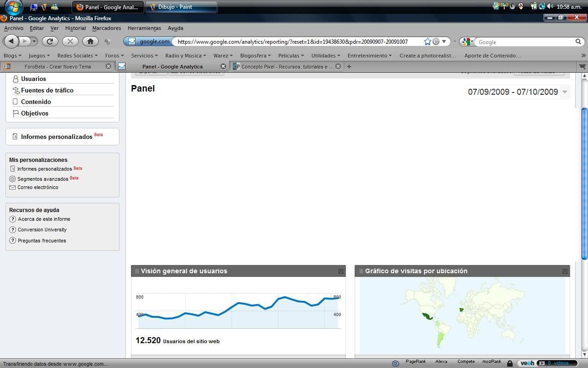The image size is (588, 368).
Task: Close the Gráfico de visitas por ubicación widget
Action: point(565,271)
